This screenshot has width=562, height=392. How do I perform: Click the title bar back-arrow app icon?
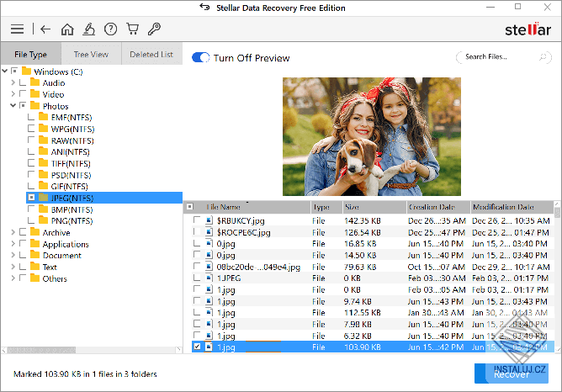(204, 7)
